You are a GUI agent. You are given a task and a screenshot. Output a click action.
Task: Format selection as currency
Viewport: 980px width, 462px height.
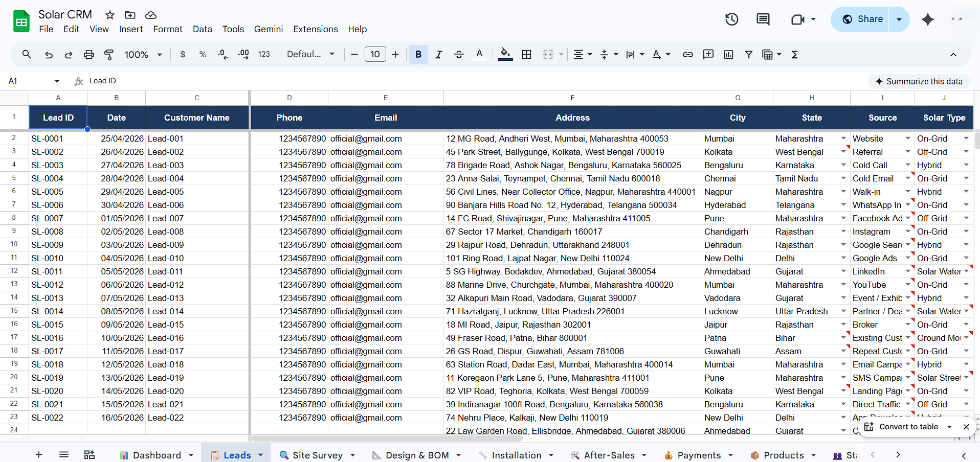pyautogui.click(x=183, y=54)
